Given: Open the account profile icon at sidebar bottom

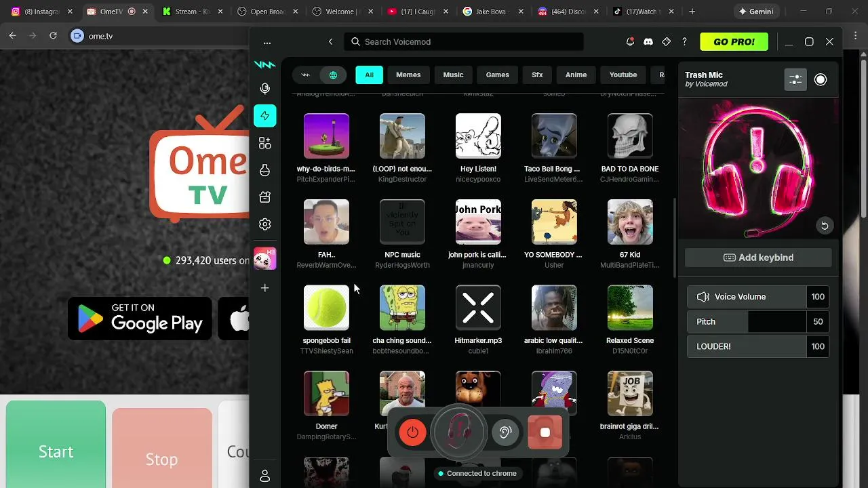Looking at the screenshot, I should click(265, 476).
